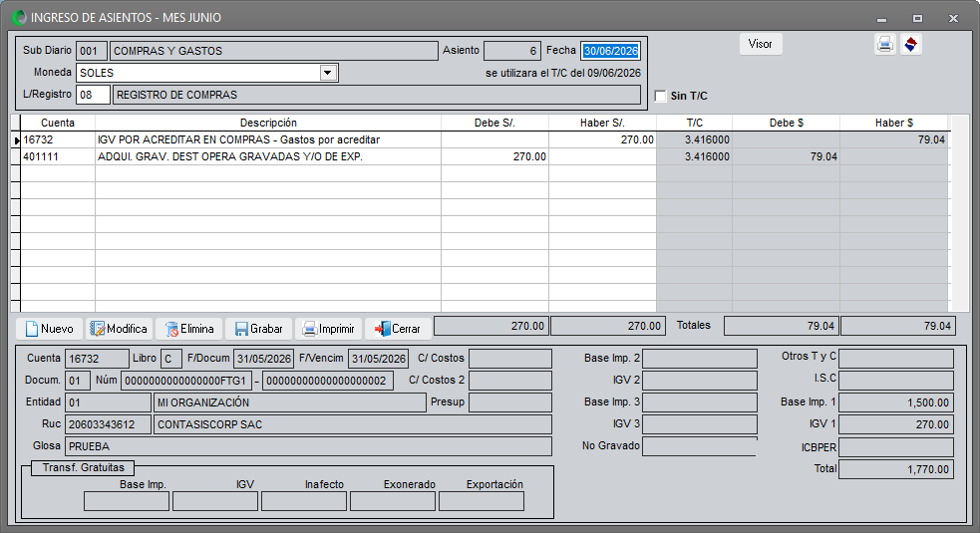This screenshot has width=980, height=533.
Task: Click the L/Registro code field 08
Action: tap(93, 95)
